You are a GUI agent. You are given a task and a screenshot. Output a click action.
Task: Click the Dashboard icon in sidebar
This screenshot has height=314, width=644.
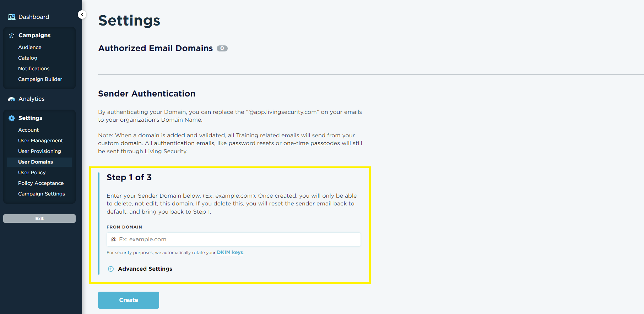click(12, 17)
